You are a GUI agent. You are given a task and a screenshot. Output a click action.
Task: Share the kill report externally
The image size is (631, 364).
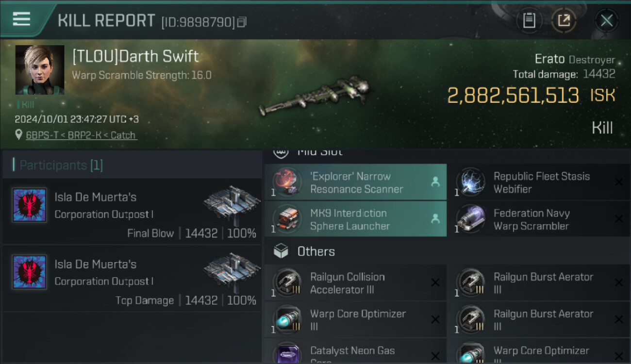tap(564, 20)
